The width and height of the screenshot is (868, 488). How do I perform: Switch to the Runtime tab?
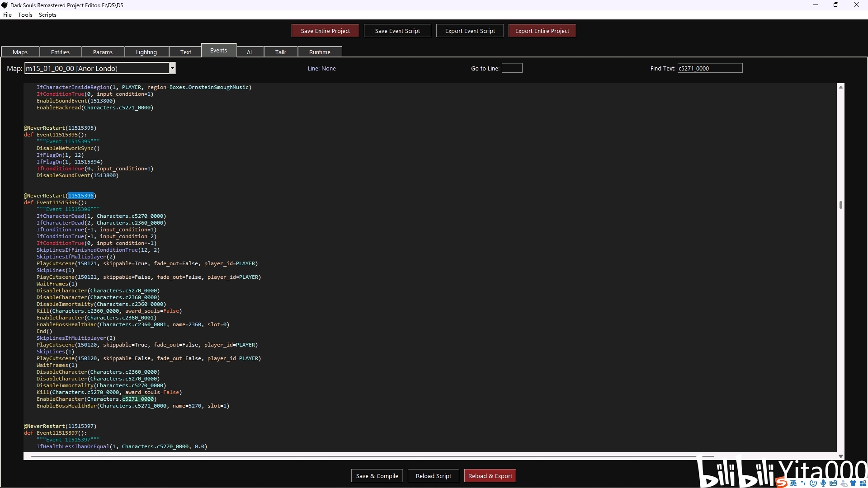(320, 52)
